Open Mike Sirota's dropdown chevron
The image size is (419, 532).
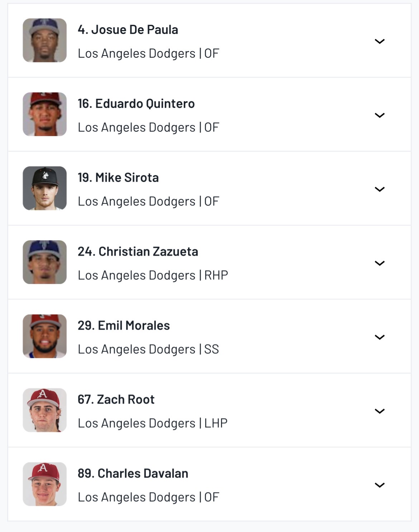pos(379,189)
